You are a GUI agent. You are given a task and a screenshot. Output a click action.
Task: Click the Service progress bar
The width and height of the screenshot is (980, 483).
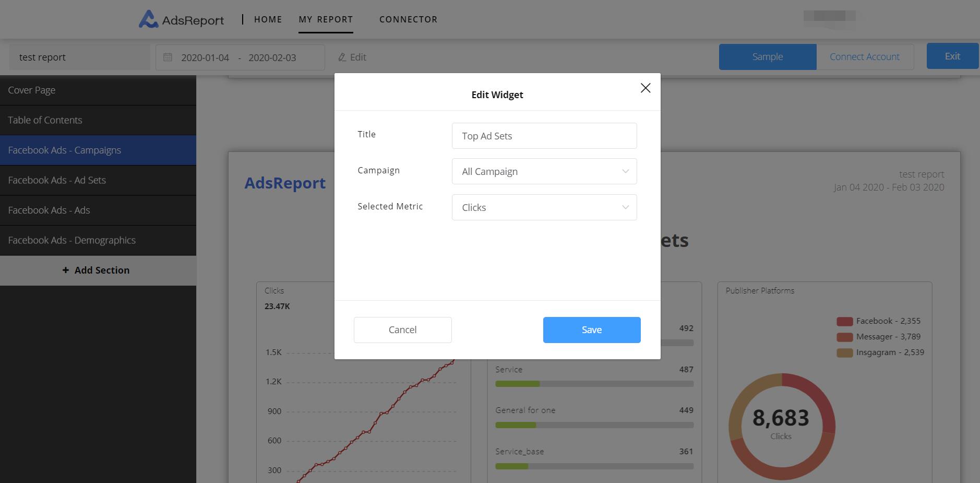pos(594,384)
